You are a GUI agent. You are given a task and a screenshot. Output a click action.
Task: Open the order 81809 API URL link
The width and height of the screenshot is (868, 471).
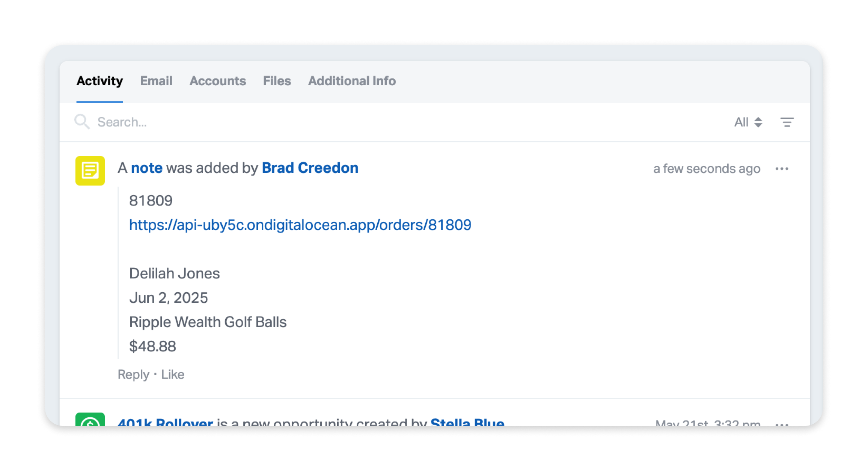coord(300,225)
